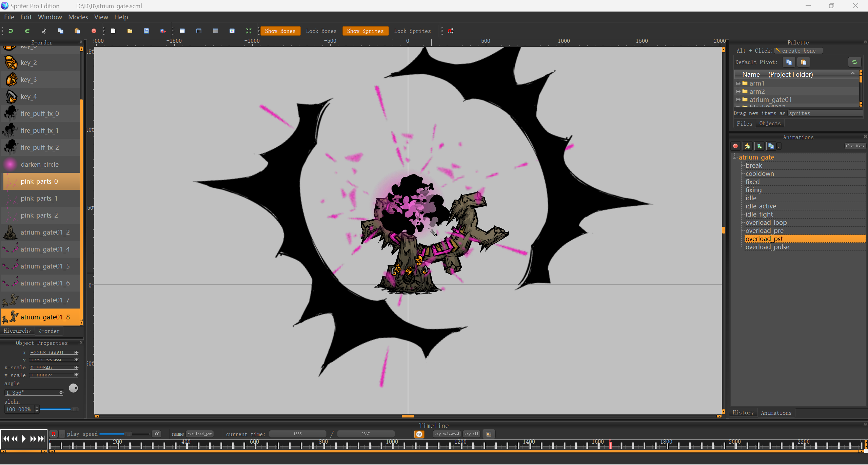Toggle Lock Sprites option
This screenshot has height=465, width=868.
pyautogui.click(x=412, y=31)
